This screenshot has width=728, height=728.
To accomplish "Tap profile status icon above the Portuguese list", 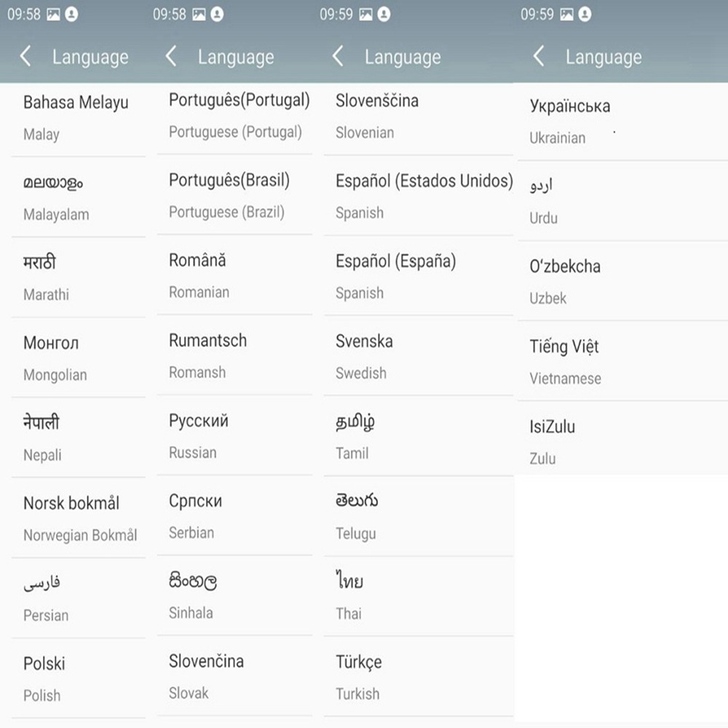I will (217, 15).
